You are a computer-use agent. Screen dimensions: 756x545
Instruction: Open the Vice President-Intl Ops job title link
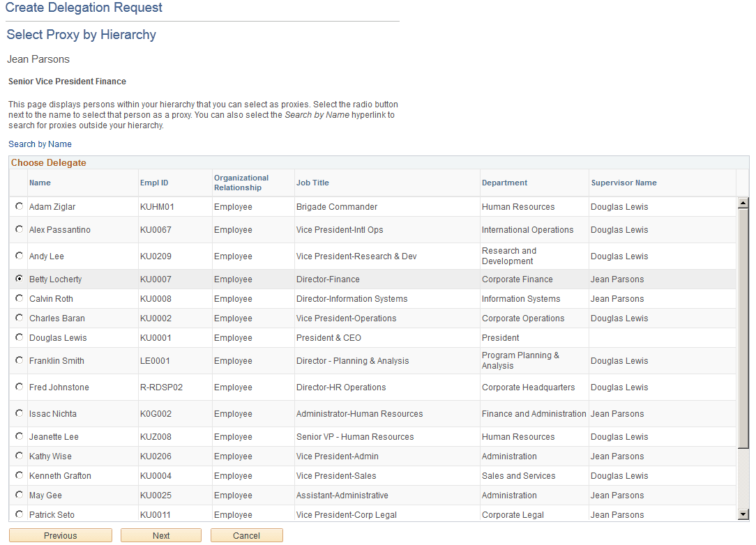pyautogui.click(x=346, y=229)
